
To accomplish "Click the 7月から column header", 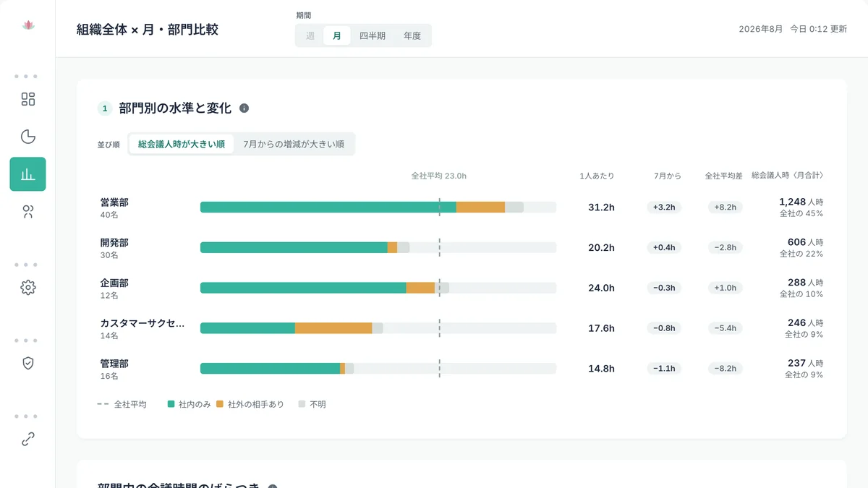I will pyautogui.click(x=667, y=176).
